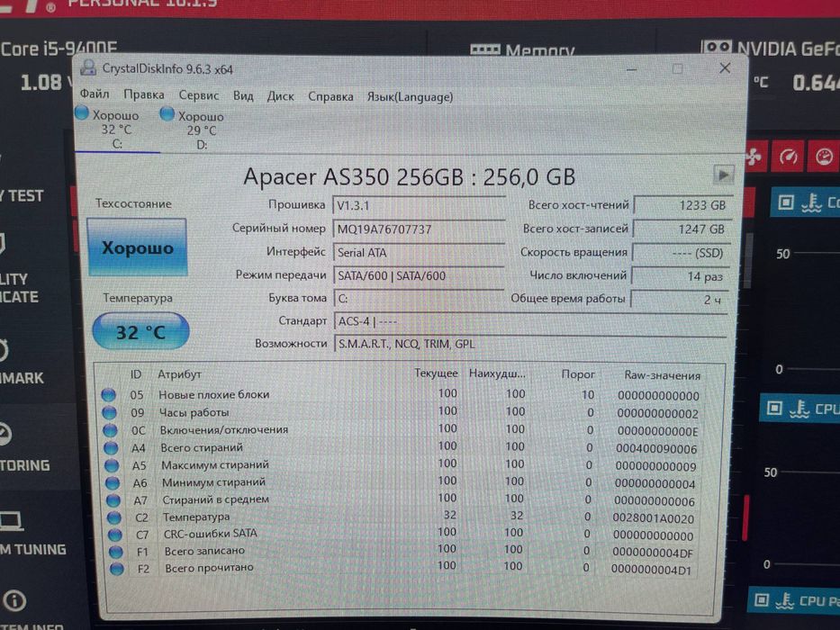This screenshot has width=840, height=630.
Task: Click the features field S.M.A.R.T., NCQ, TRIM, GPL
Action: tap(529, 344)
